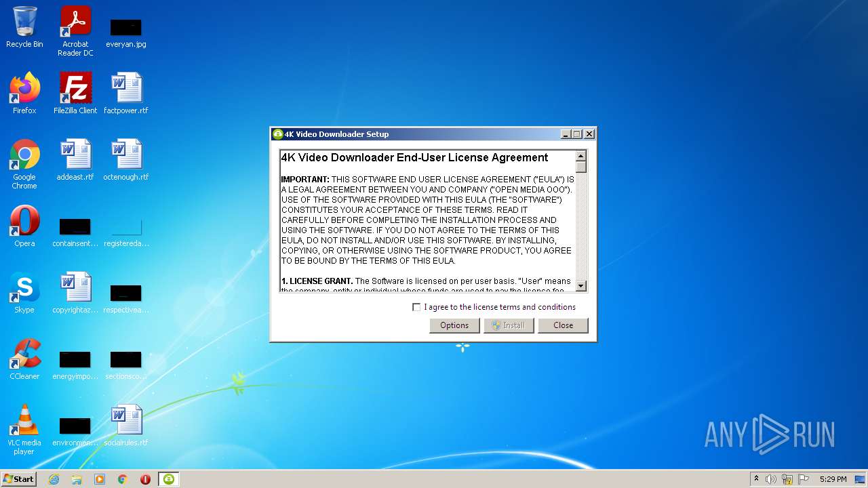The height and width of the screenshot is (488, 868).
Task: Select the factpower.rtf document
Action: [126, 94]
